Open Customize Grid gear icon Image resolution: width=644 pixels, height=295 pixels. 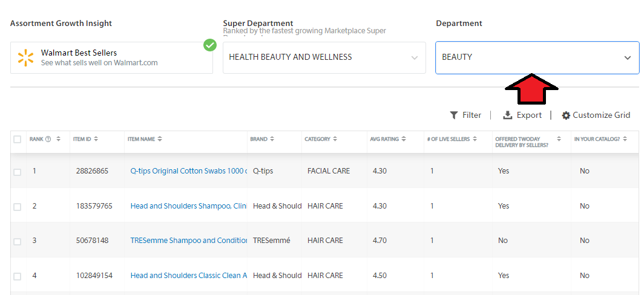click(x=566, y=115)
